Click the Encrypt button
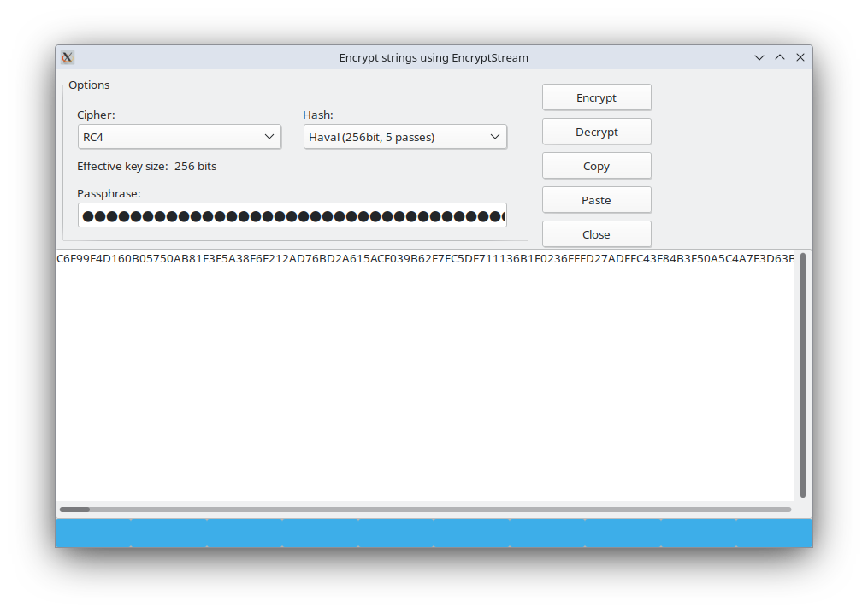The width and height of the screenshot is (868, 613). pos(597,97)
